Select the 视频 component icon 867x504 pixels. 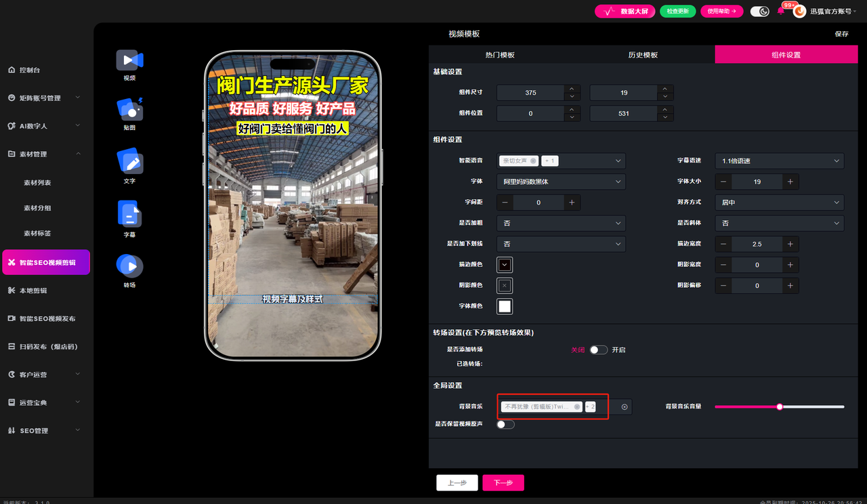[129, 60]
